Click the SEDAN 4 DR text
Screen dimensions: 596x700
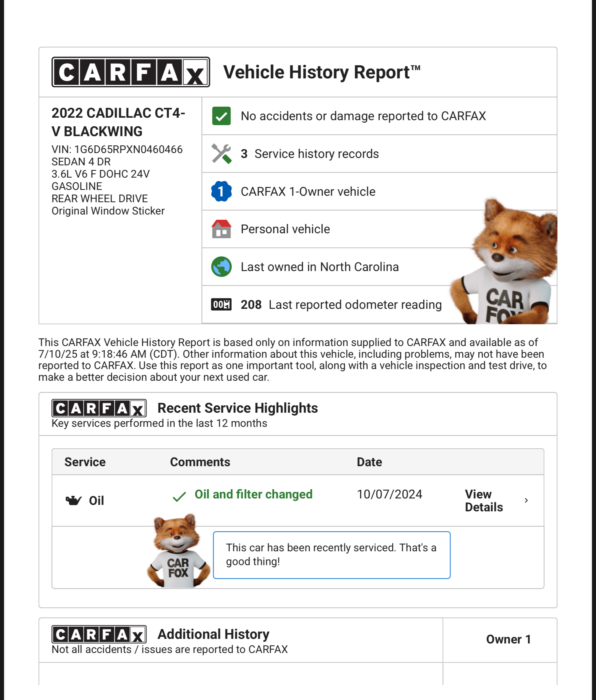click(x=81, y=162)
